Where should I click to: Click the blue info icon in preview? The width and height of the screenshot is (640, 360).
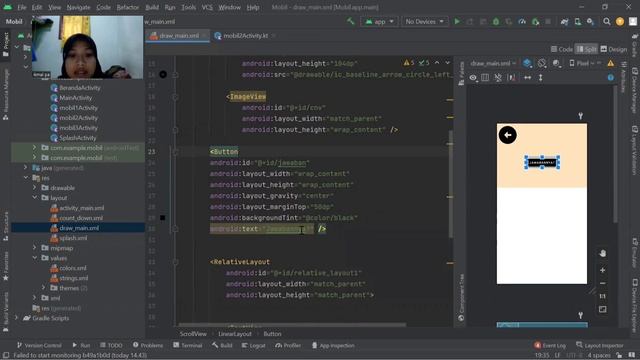(611, 78)
